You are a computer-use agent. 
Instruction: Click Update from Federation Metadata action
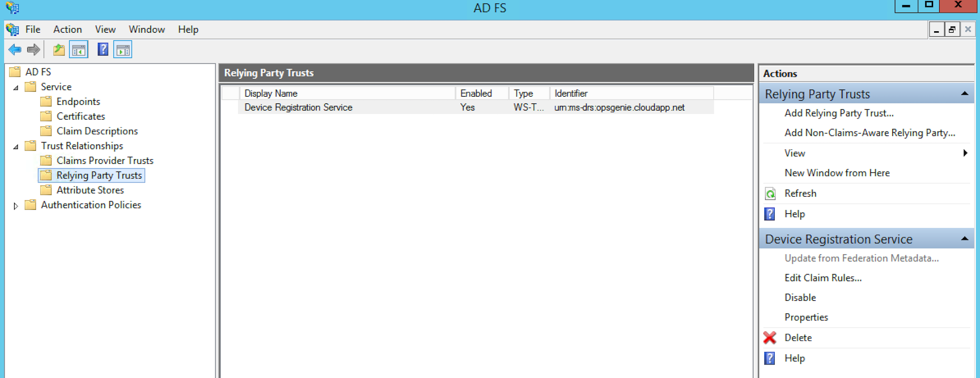[x=861, y=258]
